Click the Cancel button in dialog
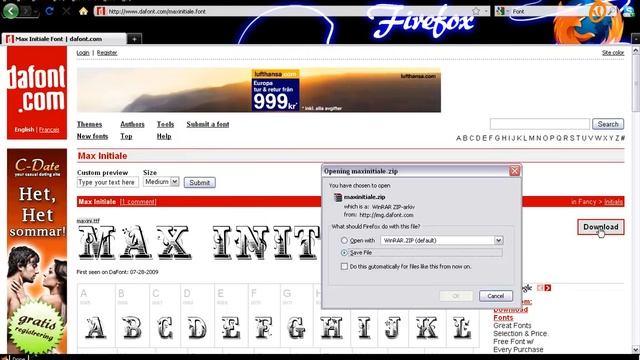Viewport: 640px width, 360px height. 496,296
